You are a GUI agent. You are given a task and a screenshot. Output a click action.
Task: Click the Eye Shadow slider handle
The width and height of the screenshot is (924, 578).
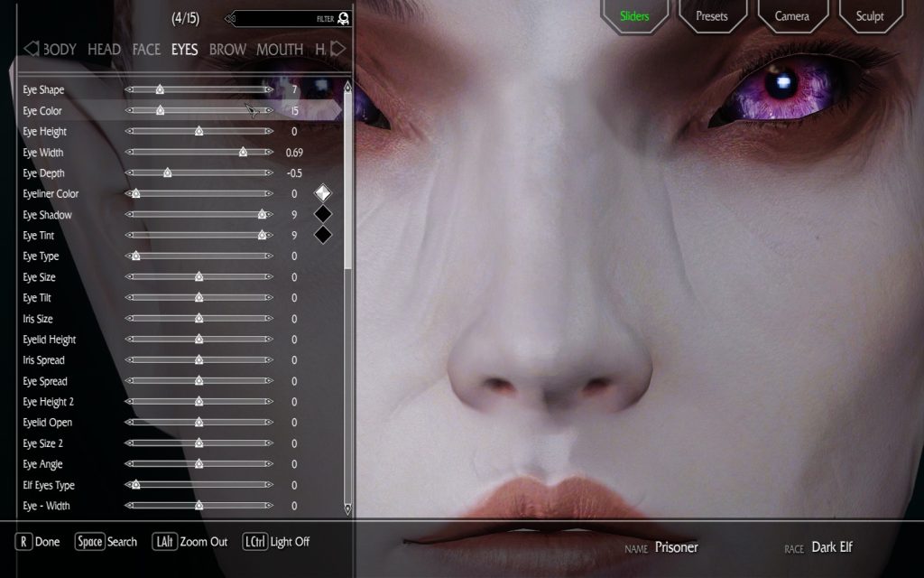click(x=262, y=214)
